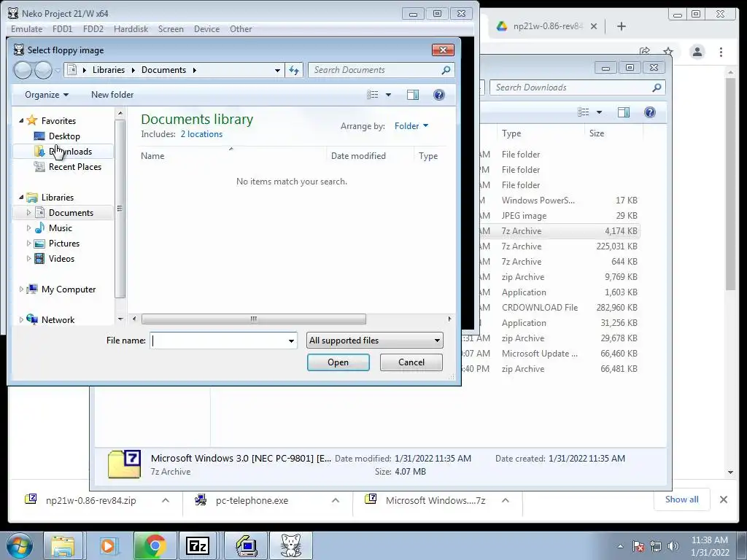This screenshot has width=747, height=560.
Task: Select the CRDOWNLOAD File row
Action: 560,308
